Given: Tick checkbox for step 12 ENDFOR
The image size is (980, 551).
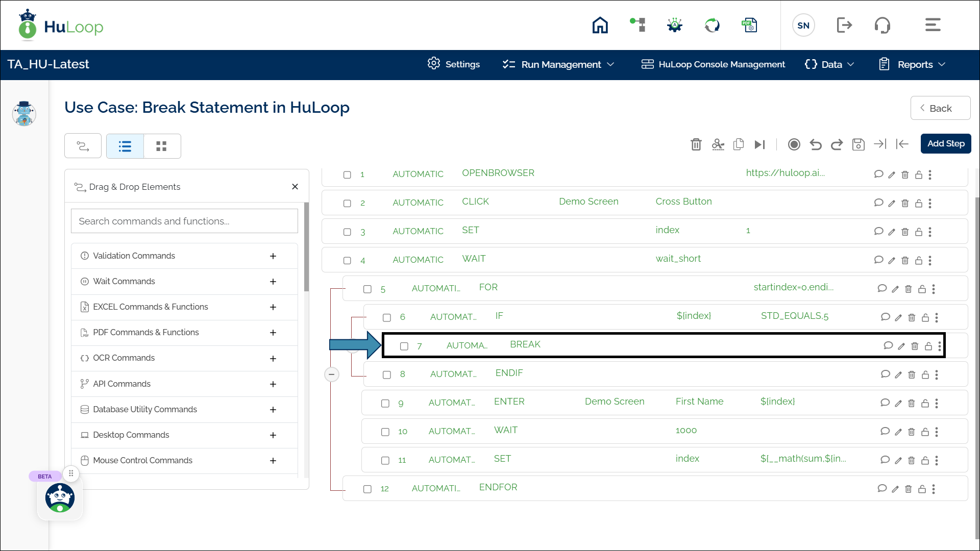Looking at the screenshot, I should coord(367,489).
